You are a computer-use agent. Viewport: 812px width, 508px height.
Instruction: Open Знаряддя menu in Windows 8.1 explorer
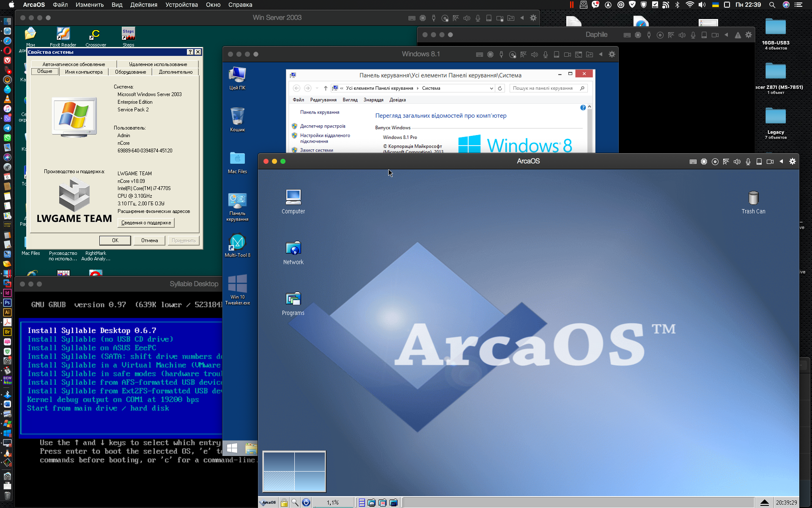pos(373,100)
